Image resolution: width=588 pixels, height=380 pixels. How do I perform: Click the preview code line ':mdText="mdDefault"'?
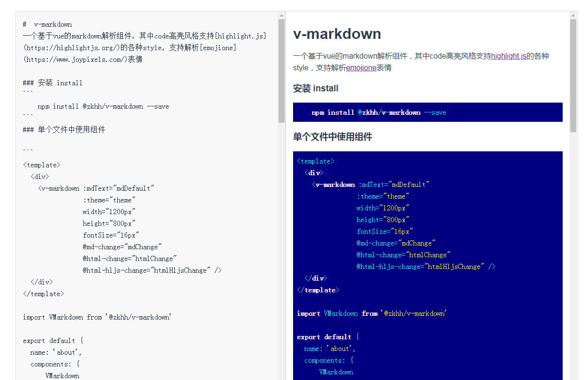click(394, 185)
